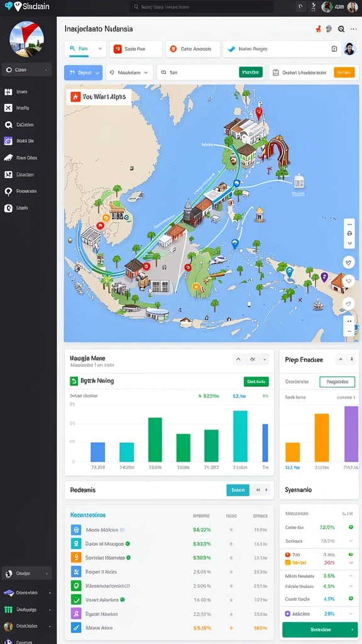Viewport: 362px width, 644px height.
Task: Switch to the tab with blue checkmark icon
Action: pos(282,49)
